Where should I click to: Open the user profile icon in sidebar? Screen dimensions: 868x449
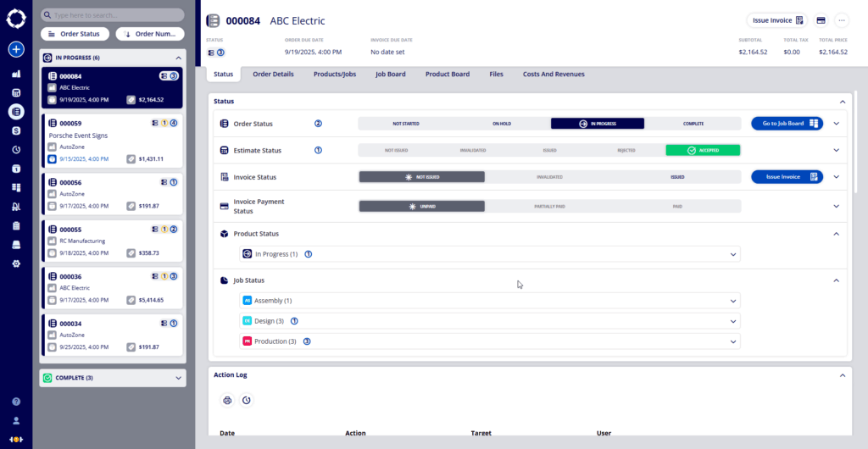click(15, 420)
